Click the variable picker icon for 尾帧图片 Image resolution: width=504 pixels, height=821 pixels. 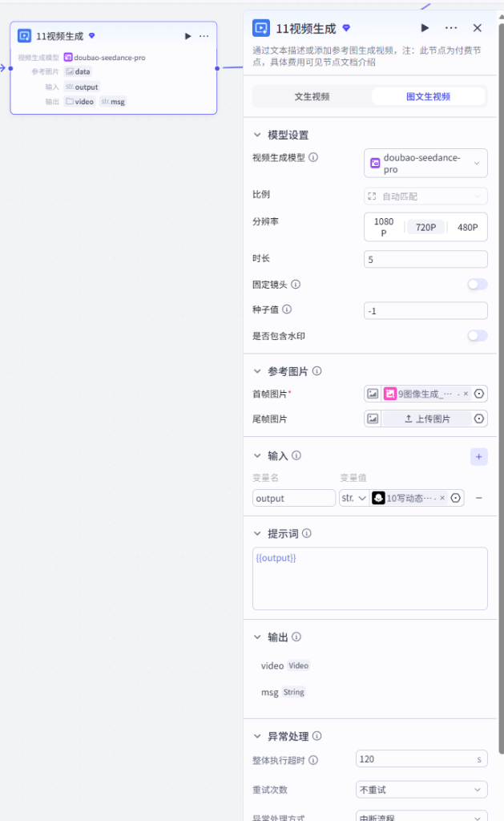479,419
